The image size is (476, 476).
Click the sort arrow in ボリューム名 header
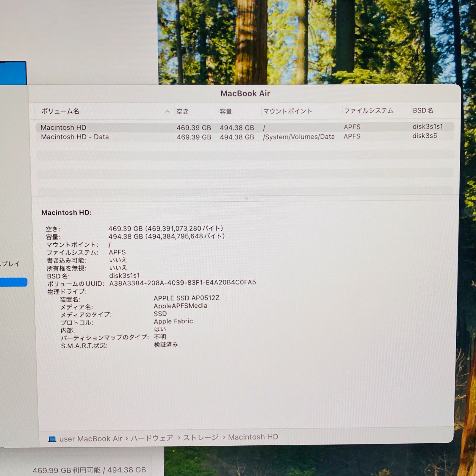click(167, 112)
